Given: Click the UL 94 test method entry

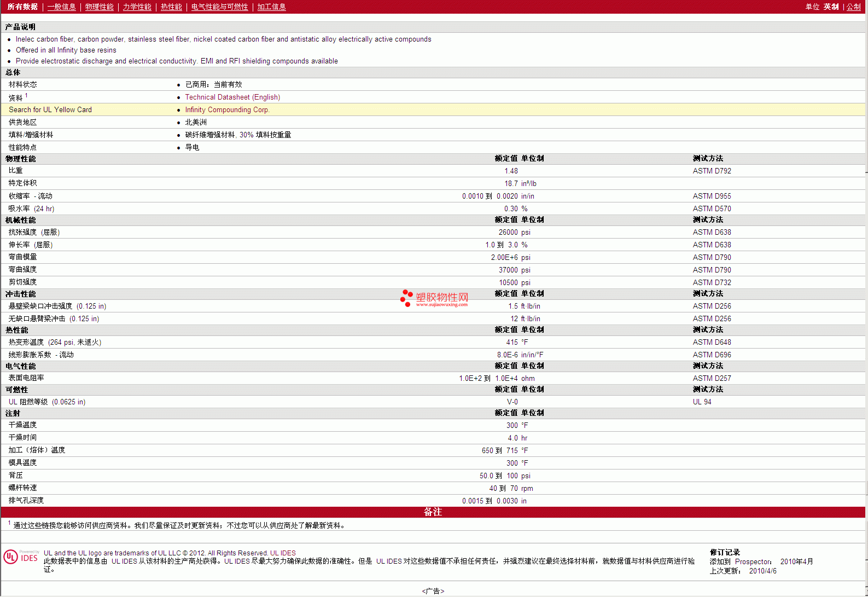Looking at the screenshot, I should tap(702, 402).
